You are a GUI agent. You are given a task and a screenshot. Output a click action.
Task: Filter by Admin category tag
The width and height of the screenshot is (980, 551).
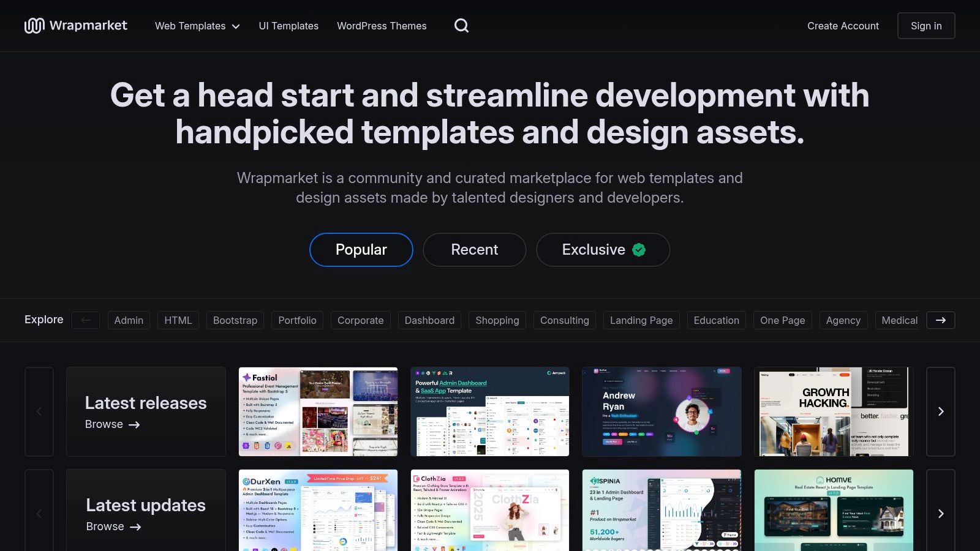129,320
